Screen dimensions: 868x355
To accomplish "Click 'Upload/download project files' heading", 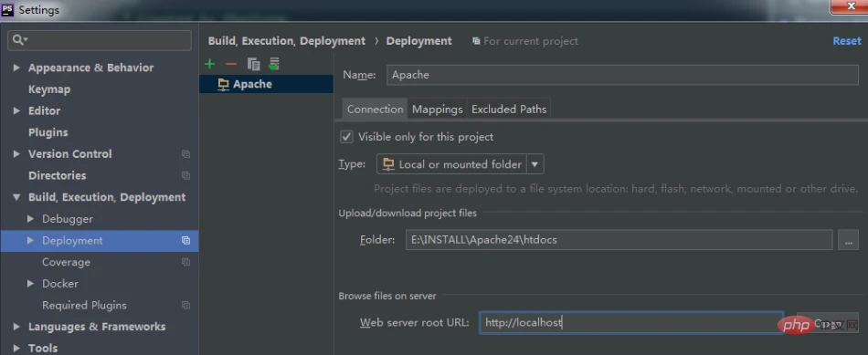I will tap(408, 213).
